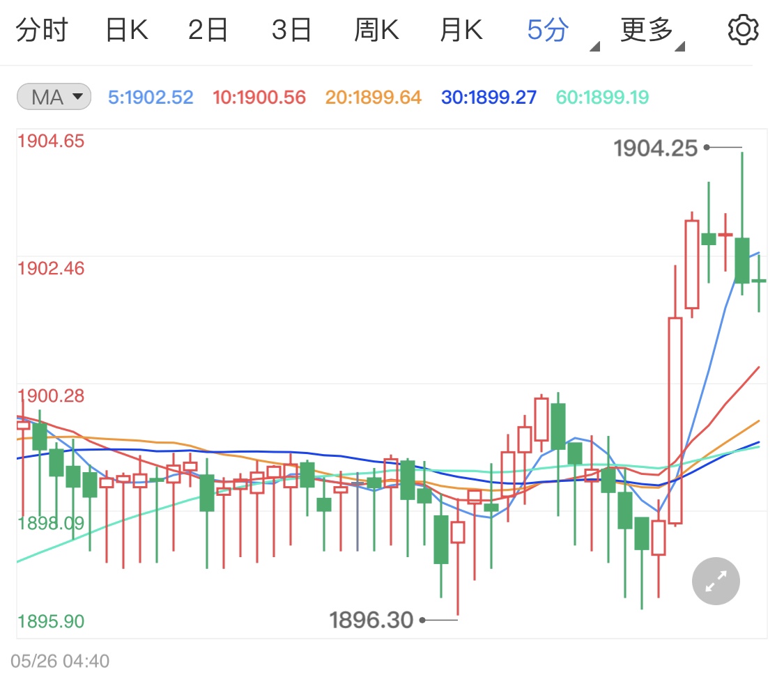
Task: Click the 1904.65 axis label
Action: pos(51,141)
